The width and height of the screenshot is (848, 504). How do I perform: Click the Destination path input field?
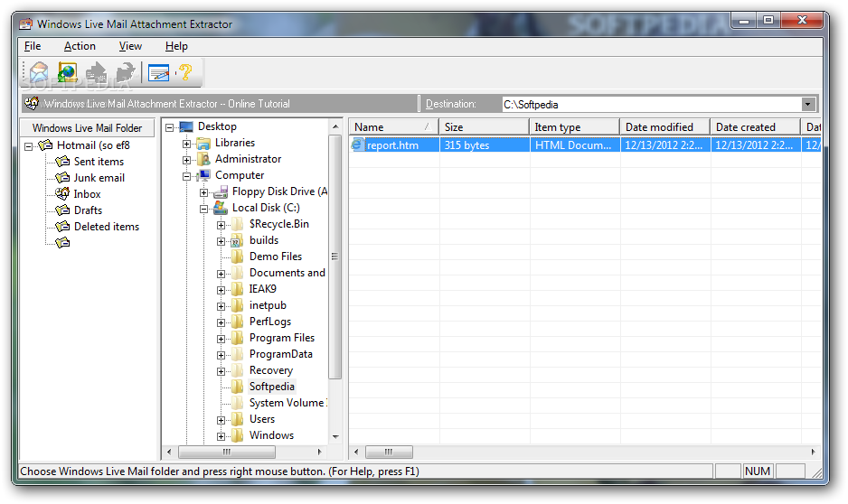click(x=652, y=104)
